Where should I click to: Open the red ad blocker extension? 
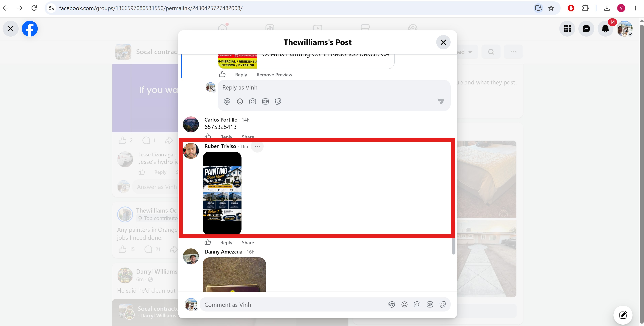tap(571, 8)
